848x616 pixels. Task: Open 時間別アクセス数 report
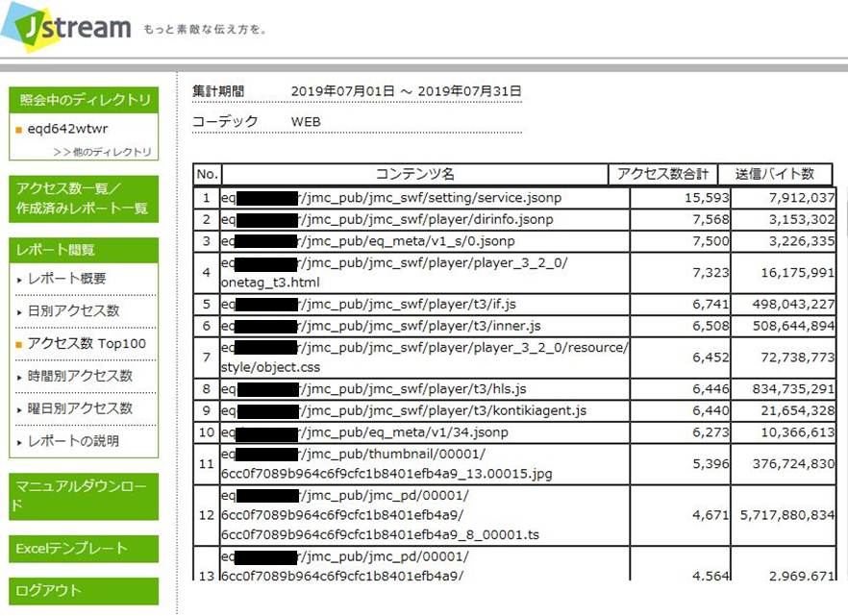point(80,376)
